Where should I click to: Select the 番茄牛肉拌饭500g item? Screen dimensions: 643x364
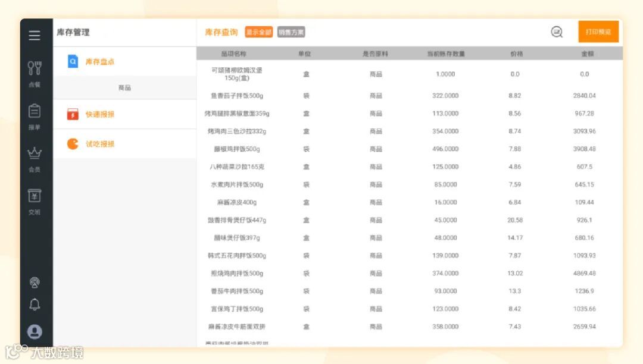click(236, 291)
